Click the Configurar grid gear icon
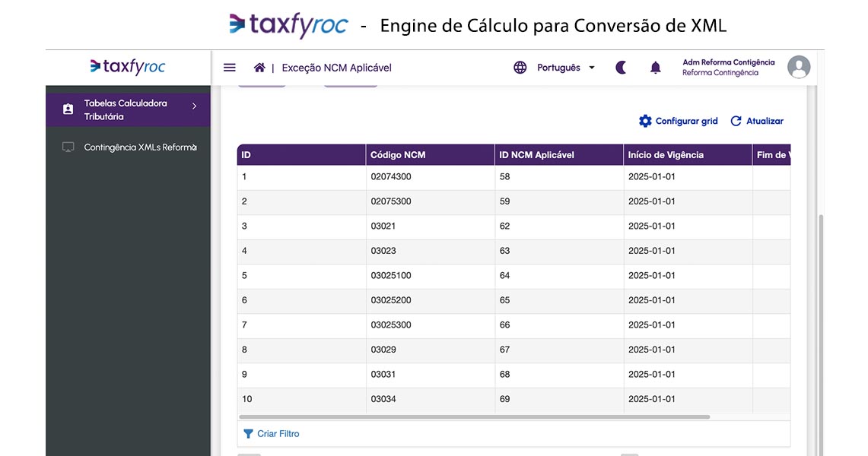 645,121
